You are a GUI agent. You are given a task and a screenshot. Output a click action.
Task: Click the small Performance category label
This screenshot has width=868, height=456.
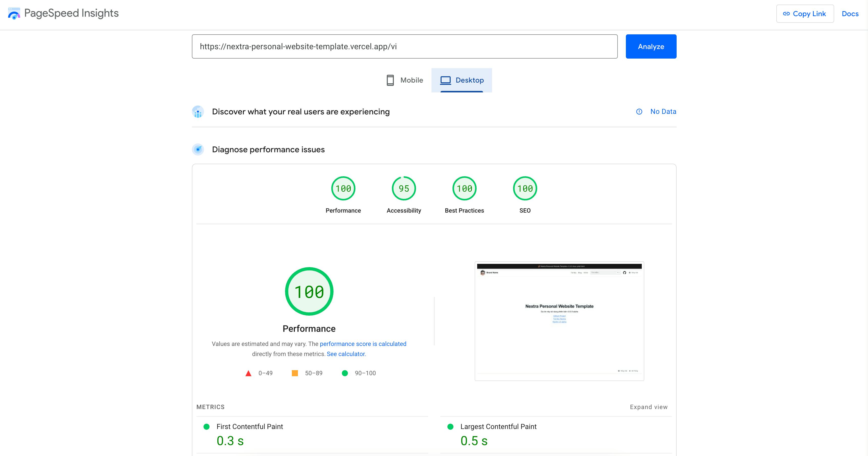(343, 211)
